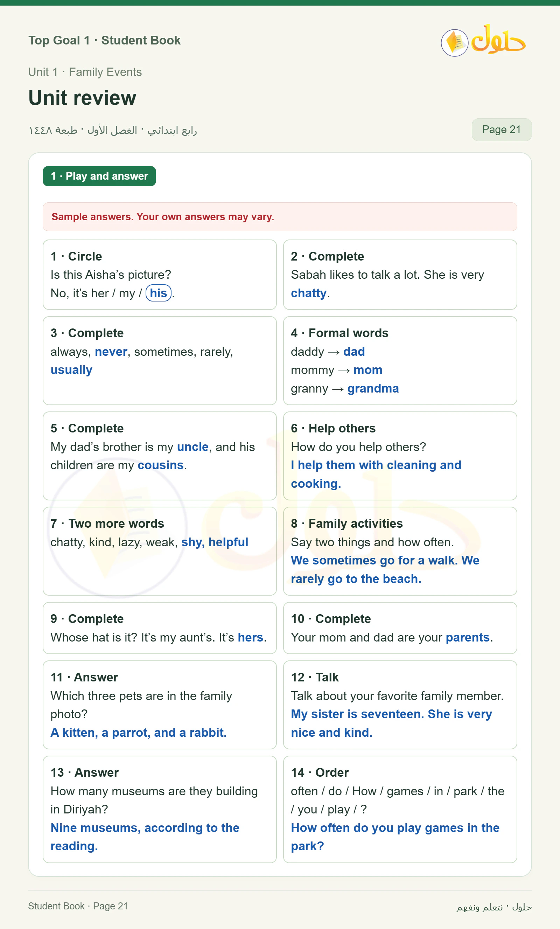
Task: Click the '6 · Help others' card title
Action: point(333,429)
